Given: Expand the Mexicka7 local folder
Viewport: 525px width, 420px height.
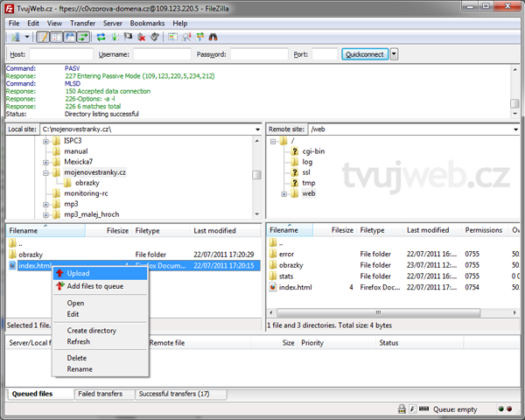Looking at the screenshot, I should pos(45,163).
